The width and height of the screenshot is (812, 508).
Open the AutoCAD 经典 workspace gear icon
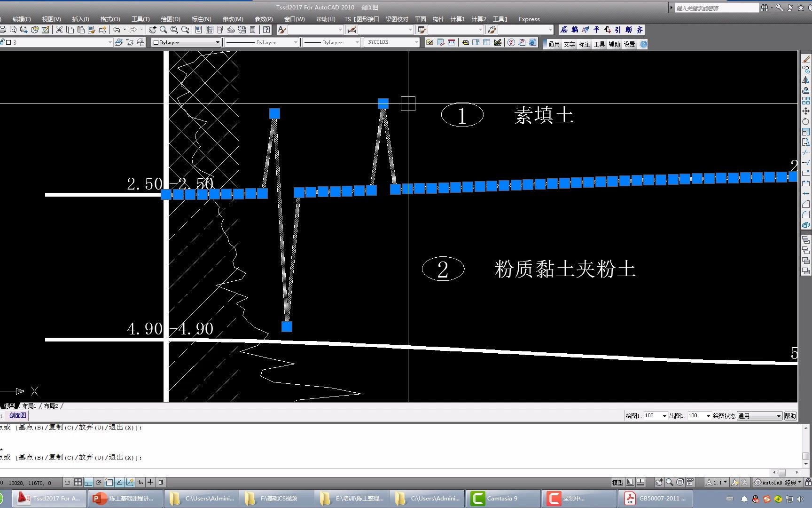(757, 482)
